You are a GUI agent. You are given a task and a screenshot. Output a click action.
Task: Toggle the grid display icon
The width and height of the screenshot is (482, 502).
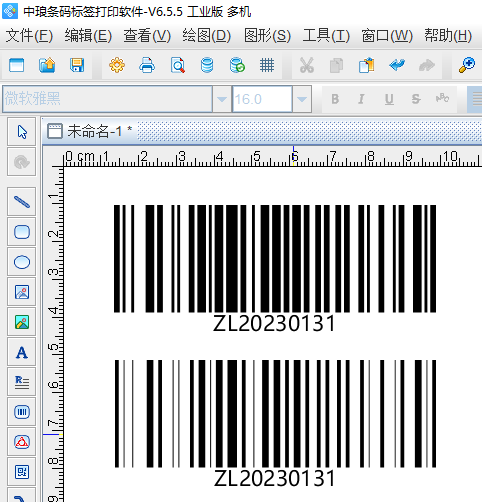[x=267, y=65]
